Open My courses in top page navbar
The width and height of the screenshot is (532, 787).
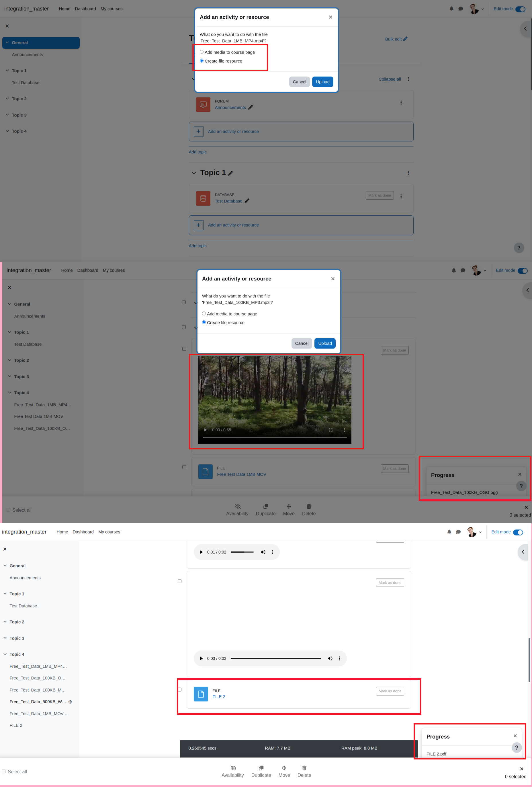111,9
